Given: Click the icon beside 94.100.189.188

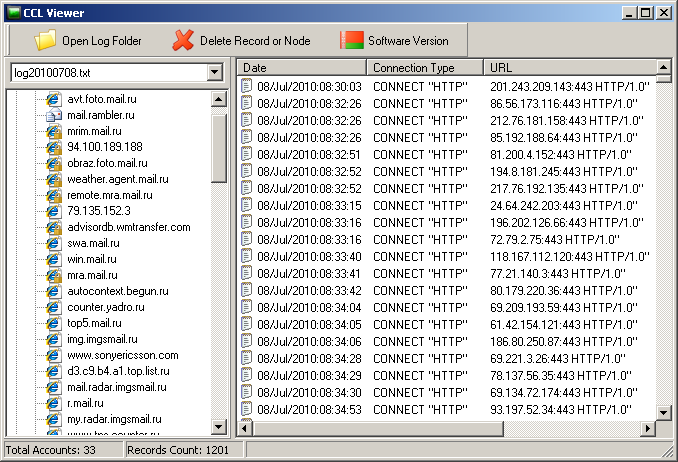Looking at the screenshot, I should 54,147.
